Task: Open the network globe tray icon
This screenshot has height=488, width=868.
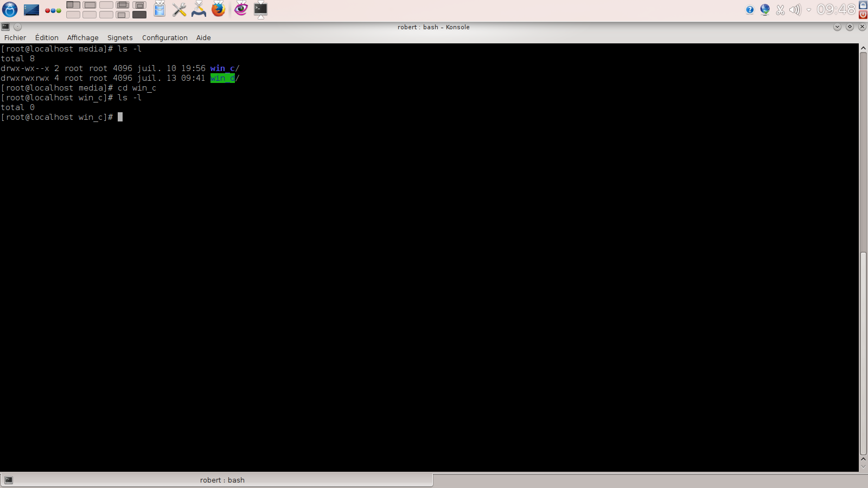Action: [765, 10]
